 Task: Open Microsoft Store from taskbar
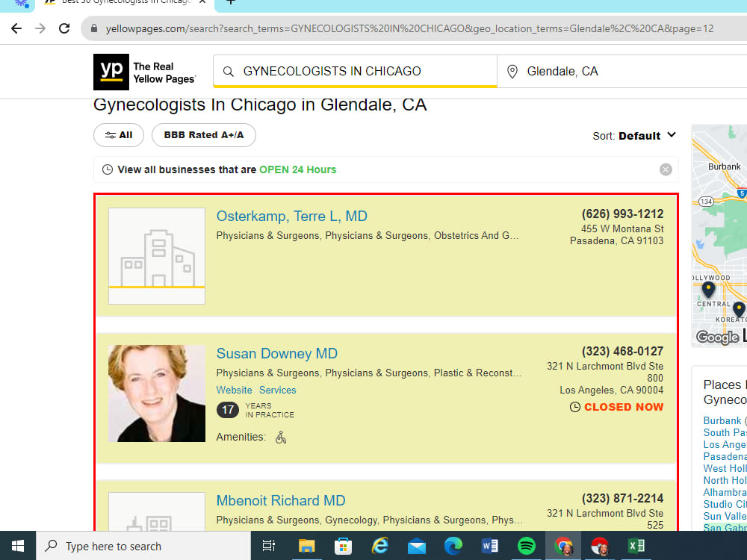[x=343, y=546]
